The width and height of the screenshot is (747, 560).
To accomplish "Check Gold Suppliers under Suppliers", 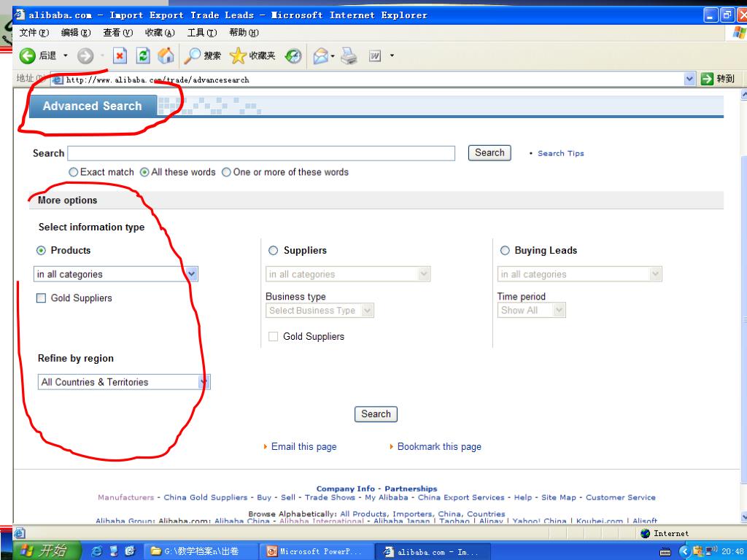I will point(273,336).
